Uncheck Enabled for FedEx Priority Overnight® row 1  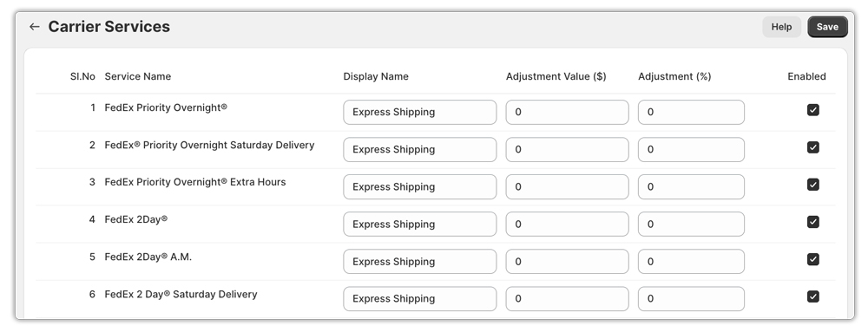[x=812, y=110]
